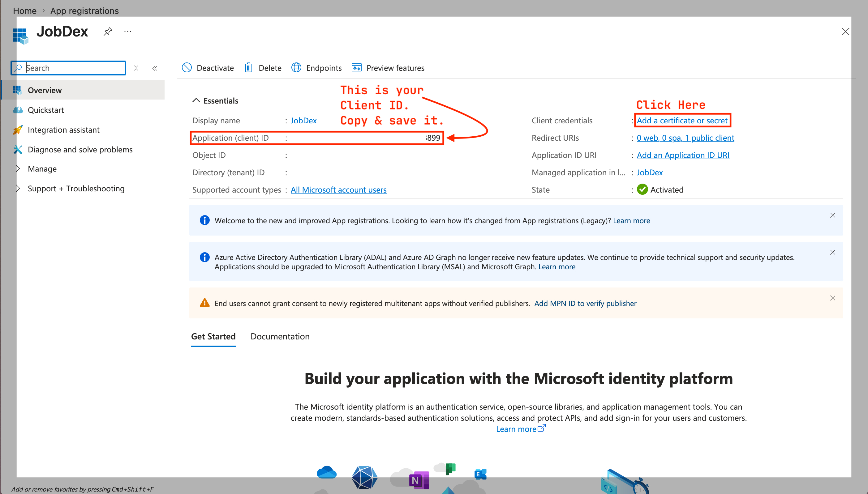Click the Deactivate toolbar button

tap(208, 68)
